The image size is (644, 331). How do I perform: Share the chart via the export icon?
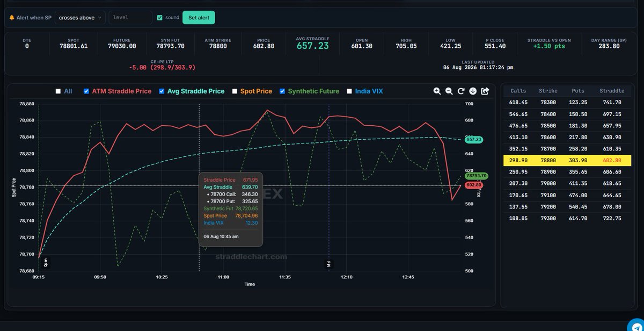pyautogui.click(x=485, y=91)
